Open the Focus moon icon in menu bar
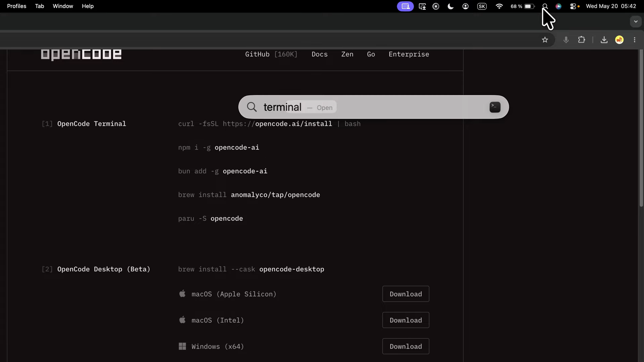This screenshot has width=644, height=362. 450,6
